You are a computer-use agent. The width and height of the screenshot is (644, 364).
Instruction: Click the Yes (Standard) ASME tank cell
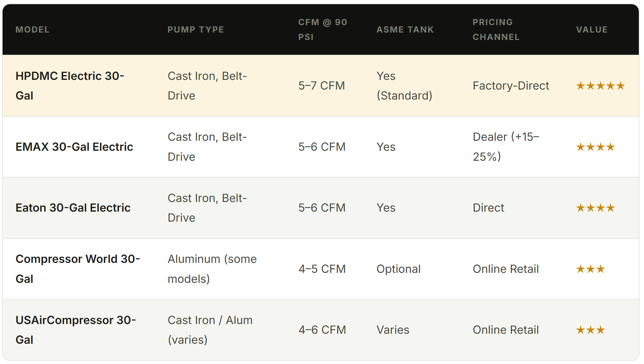coord(404,86)
